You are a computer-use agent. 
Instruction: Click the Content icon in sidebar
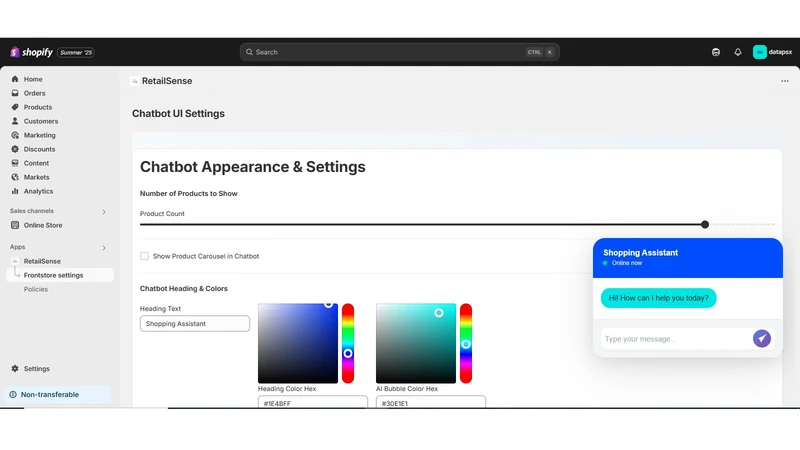15,163
